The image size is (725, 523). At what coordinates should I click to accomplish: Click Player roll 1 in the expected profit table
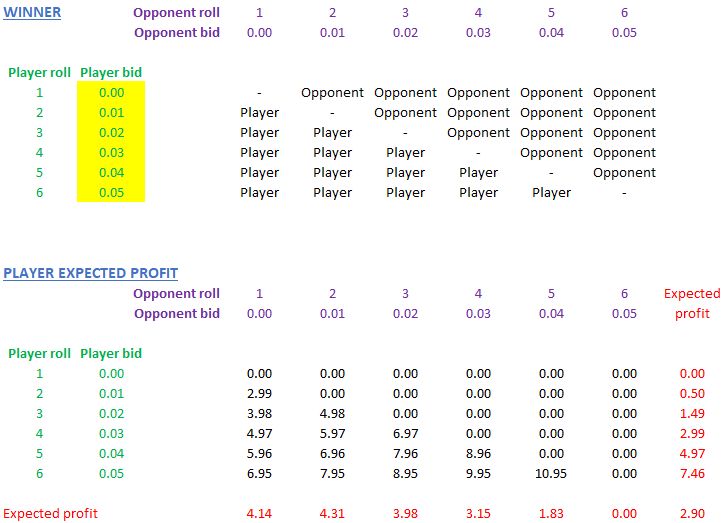[39, 374]
